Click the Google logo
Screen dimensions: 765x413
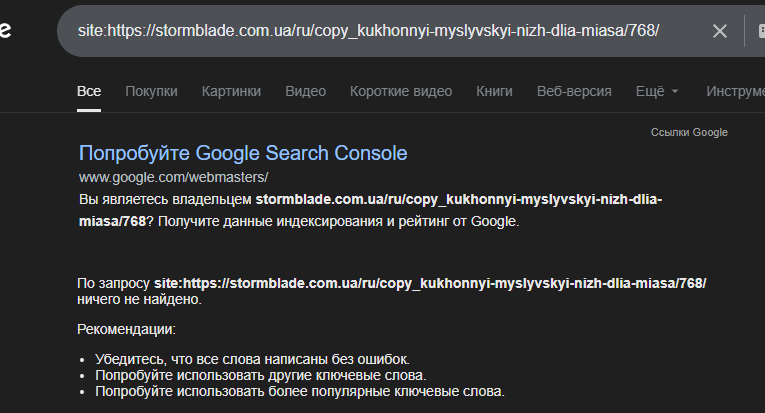[x=5, y=30]
